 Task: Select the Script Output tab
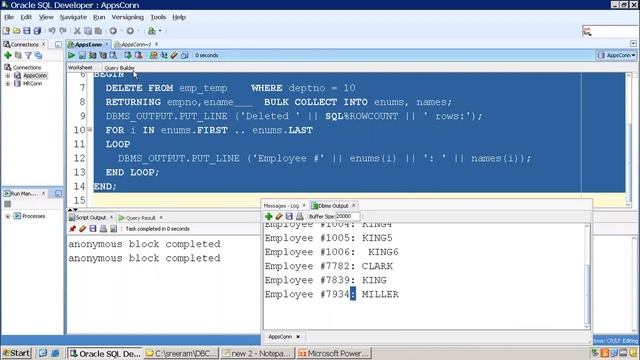[x=91, y=218]
